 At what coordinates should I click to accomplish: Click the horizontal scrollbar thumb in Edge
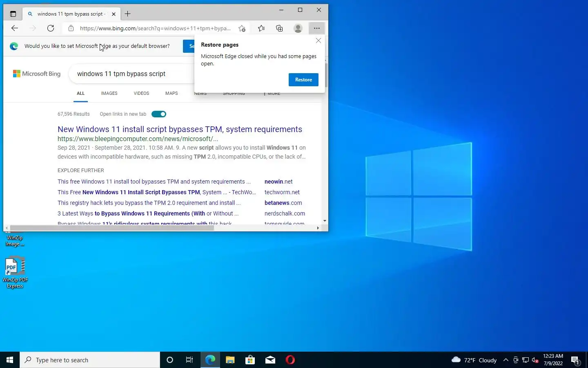point(112,228)
